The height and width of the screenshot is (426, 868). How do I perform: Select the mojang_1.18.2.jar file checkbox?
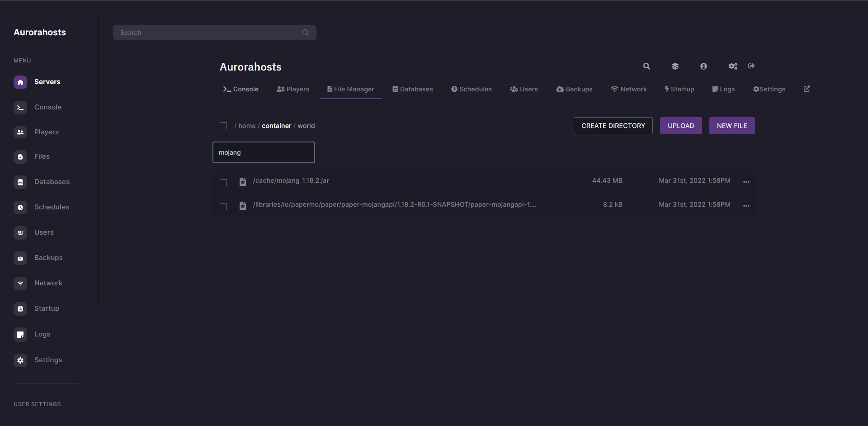click(223, 183)
